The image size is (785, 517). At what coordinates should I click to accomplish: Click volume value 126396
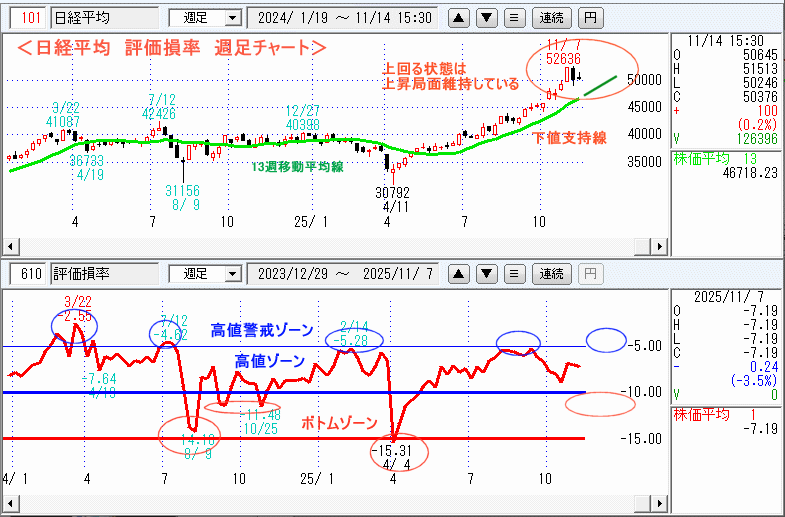[757, 139]
